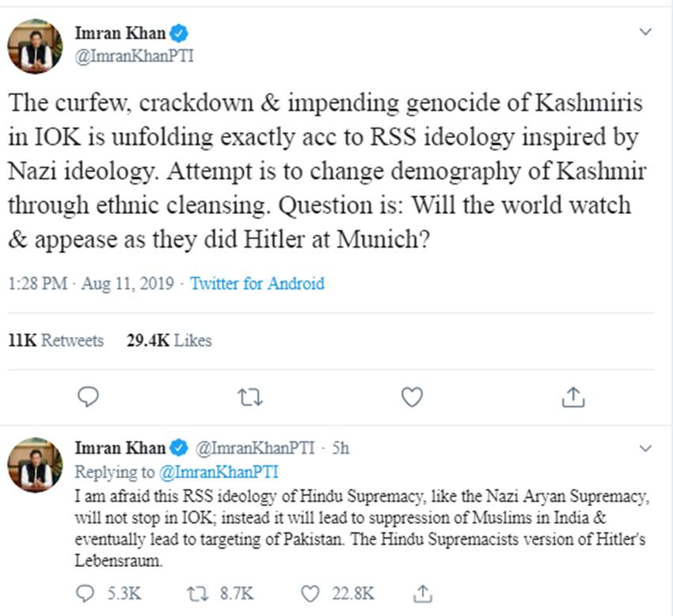Open the reply tweet's dropdown chevron
The image size is (673, 616).
pyautogui.click(x=645, y=448)
